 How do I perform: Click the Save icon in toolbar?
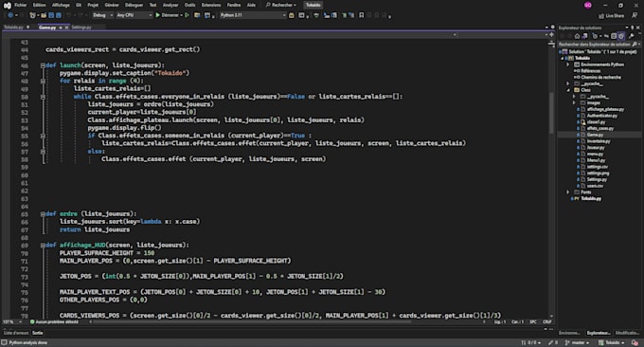click(x=51, y=15)
